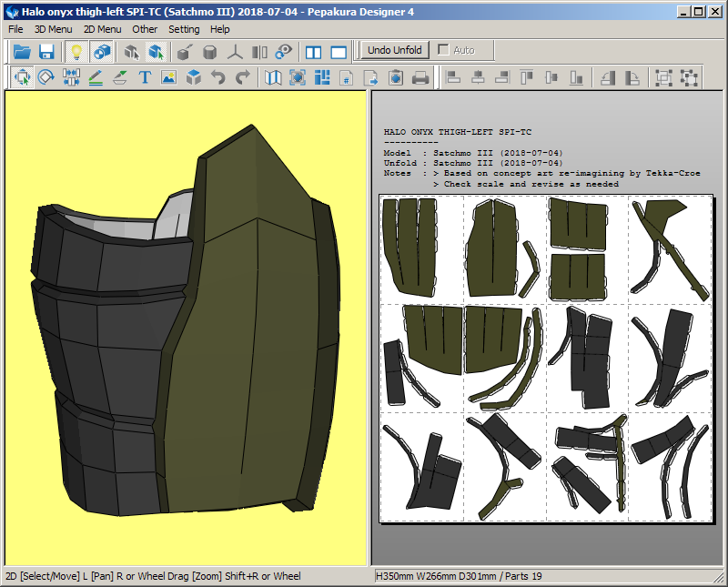
Task: Click the Undo Unfold button
Action: [x=394, y=50]
